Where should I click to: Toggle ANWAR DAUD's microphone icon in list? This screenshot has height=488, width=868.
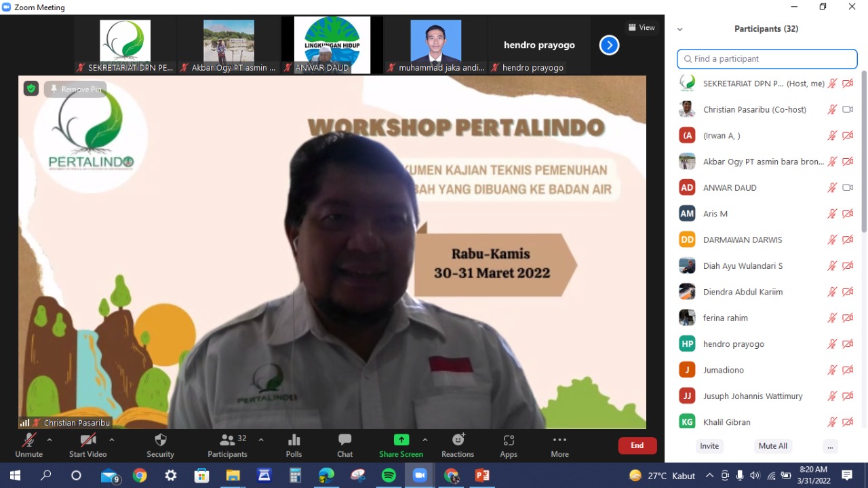click(832, 187)
